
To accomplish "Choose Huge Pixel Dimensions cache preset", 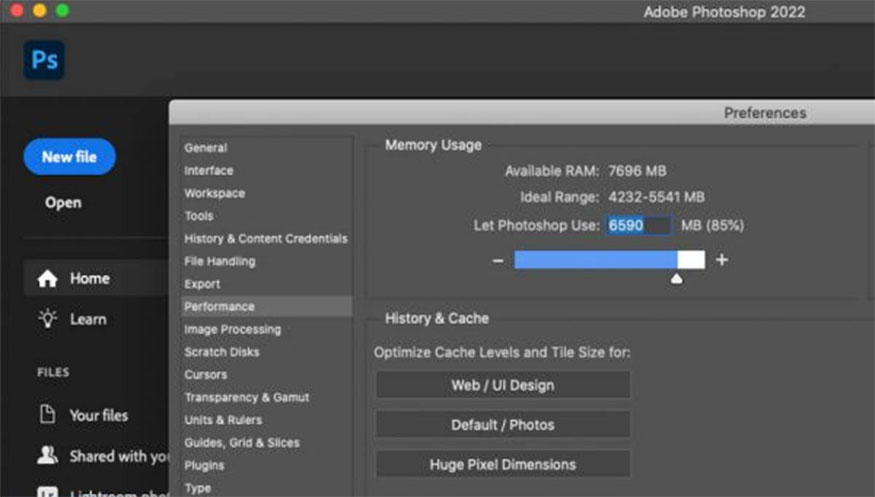I will click(502, 464).
